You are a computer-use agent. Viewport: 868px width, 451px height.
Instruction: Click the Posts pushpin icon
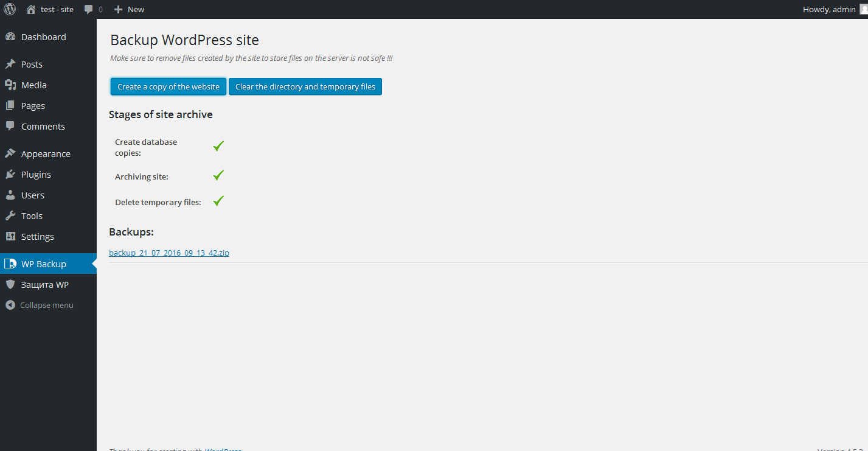(x=10, y=65)
